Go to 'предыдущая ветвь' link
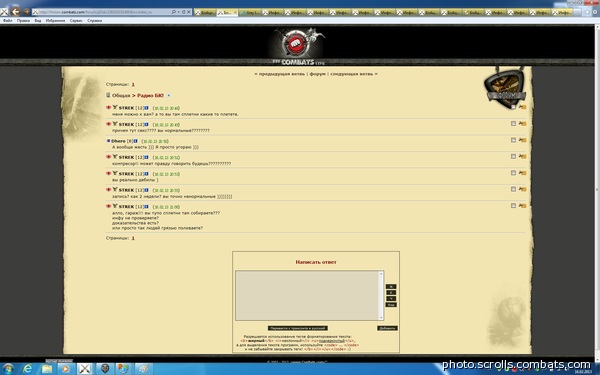600x375 pixels. pyautogui.click(x=282, y=74)
